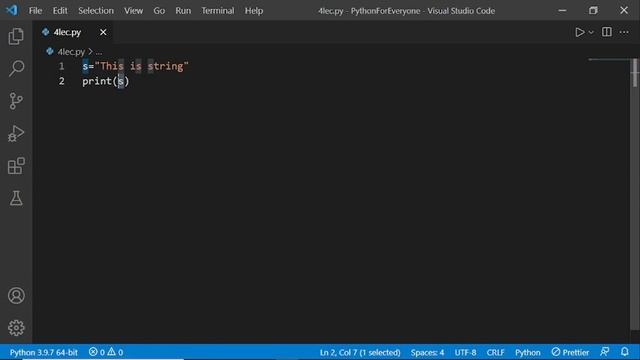Click the string "This is string" text
The height and width of the screenshot is (360, 640).
pyautogui.click(x=142, y=66)
